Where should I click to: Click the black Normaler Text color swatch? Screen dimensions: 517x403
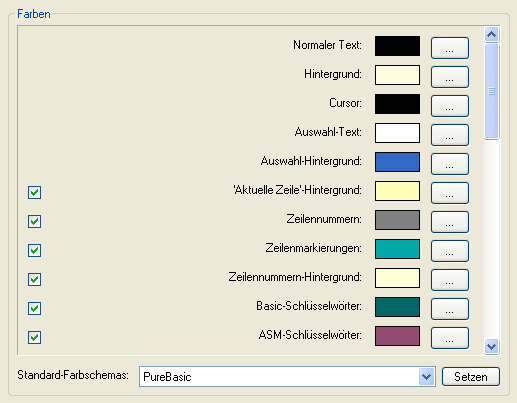click(x=397, y=46)
